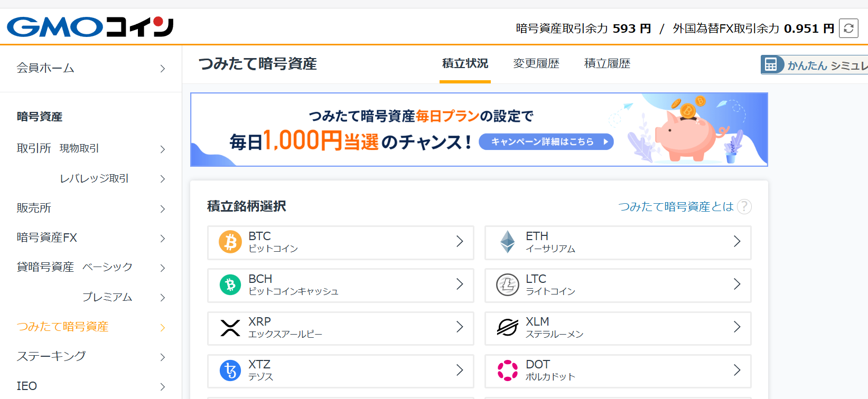Expand the 販売所 chevron
The image size is (868, 399).
coord(163,209)
